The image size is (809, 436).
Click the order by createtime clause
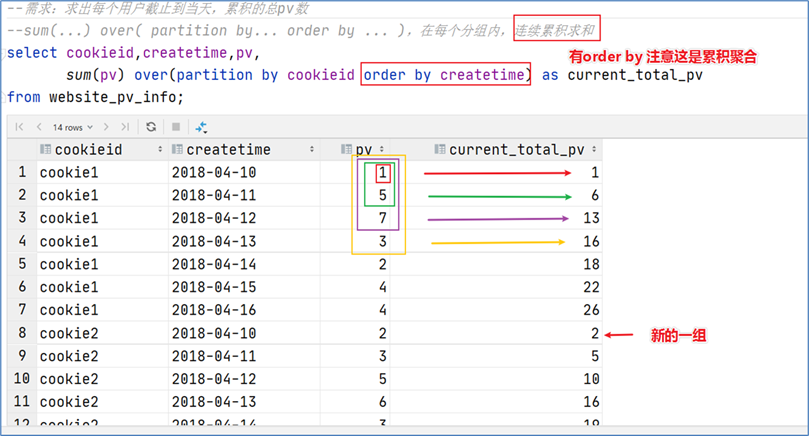[x=444, y=75]
